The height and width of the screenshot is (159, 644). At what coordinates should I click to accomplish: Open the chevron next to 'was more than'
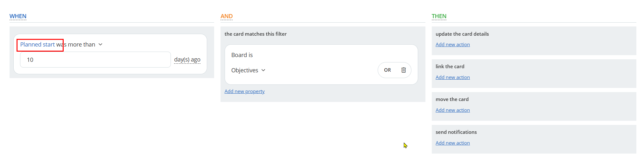[x=101, y=45]
